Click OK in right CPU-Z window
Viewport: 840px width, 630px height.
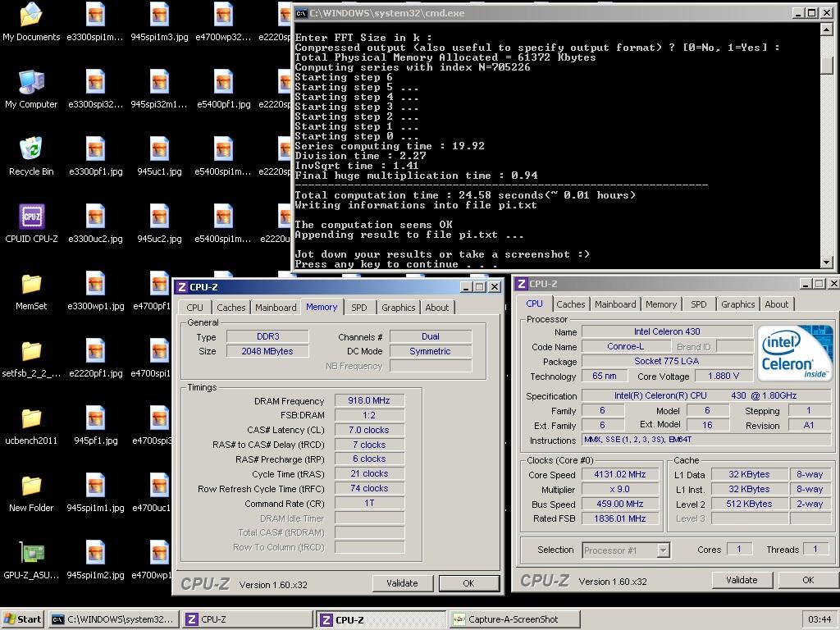(x=808, y=580)
